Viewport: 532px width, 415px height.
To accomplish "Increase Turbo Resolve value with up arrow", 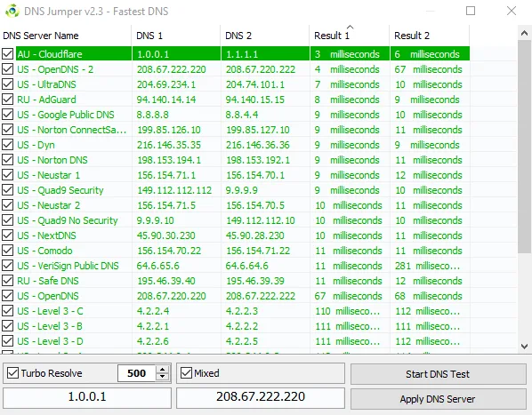I will pos(163,370).
